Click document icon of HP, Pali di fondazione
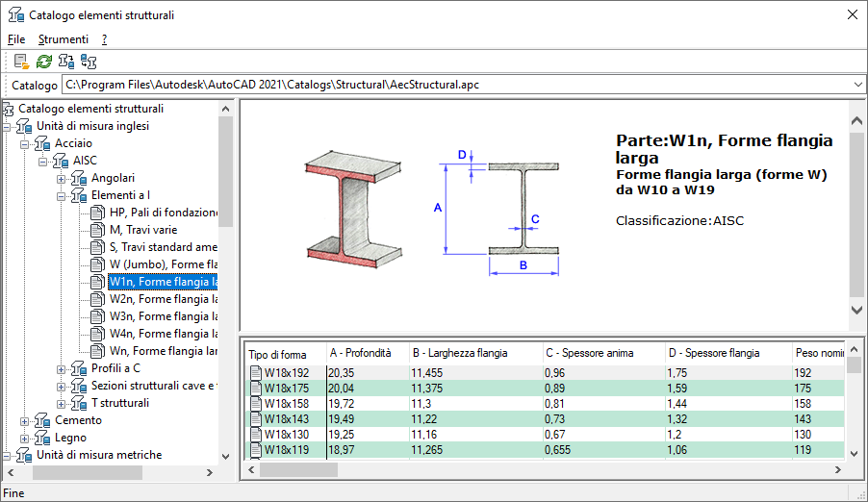 (x=97, y=213)
